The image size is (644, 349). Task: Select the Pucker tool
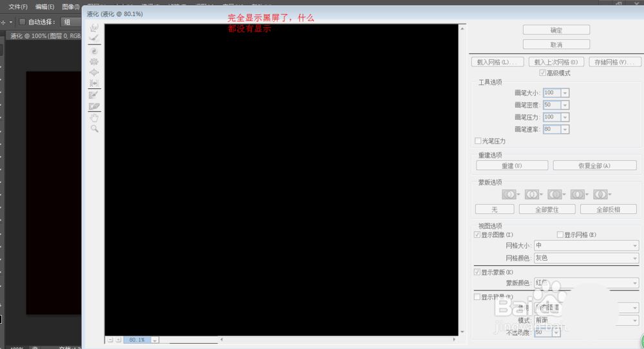click(x=94, y=62)
